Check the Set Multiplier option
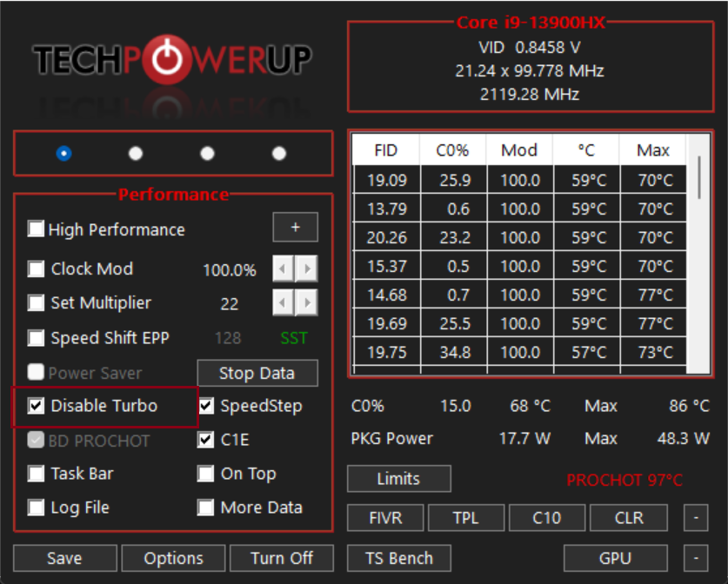728x584 pixels. pyautogui.click(x=36, y=303)
